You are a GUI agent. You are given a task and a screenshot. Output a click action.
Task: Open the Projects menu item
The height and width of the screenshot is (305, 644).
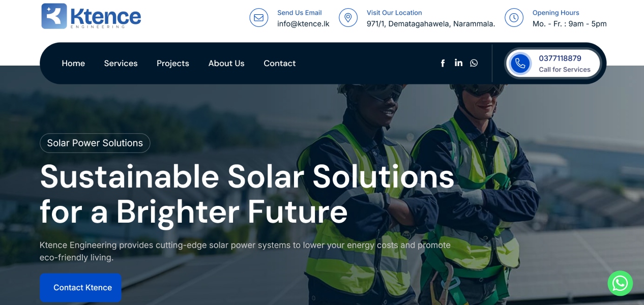pos(172,64)
